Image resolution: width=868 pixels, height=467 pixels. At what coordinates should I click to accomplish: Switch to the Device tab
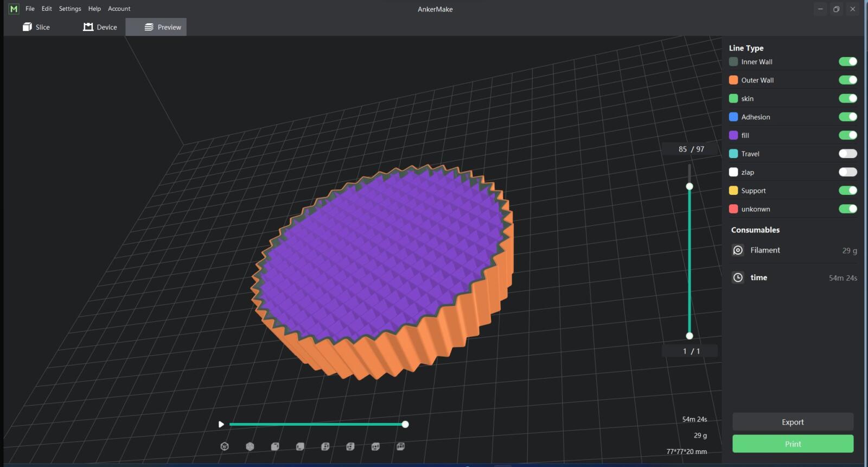[100, 27]
